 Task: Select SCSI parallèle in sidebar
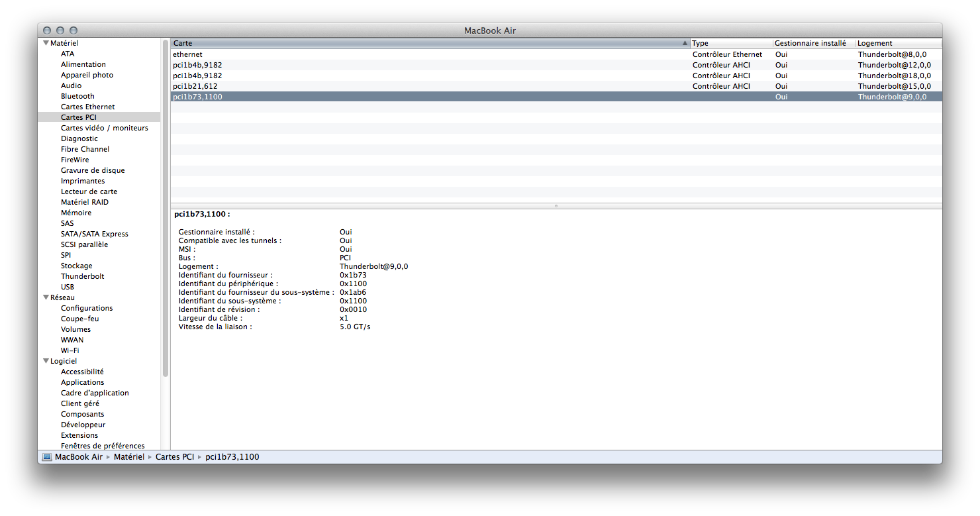coord(84,244)
